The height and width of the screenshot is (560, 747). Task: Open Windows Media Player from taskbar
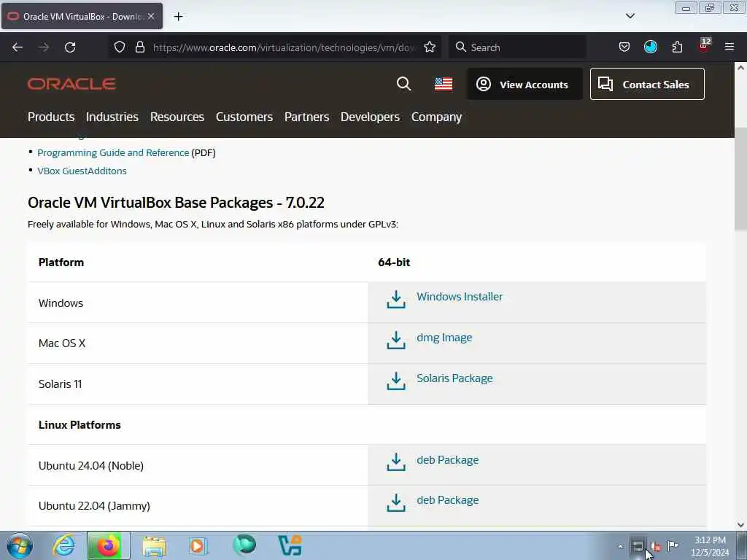[x=197, y=545]
